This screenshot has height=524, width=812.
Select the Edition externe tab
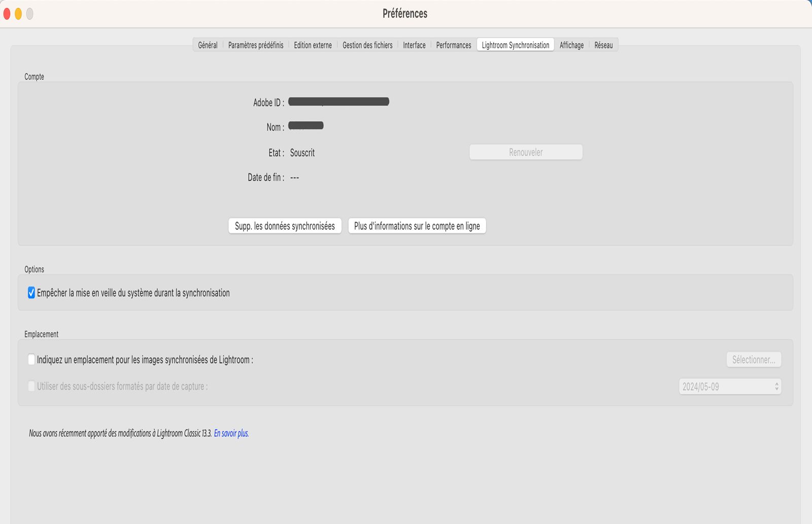click(313, 45)
